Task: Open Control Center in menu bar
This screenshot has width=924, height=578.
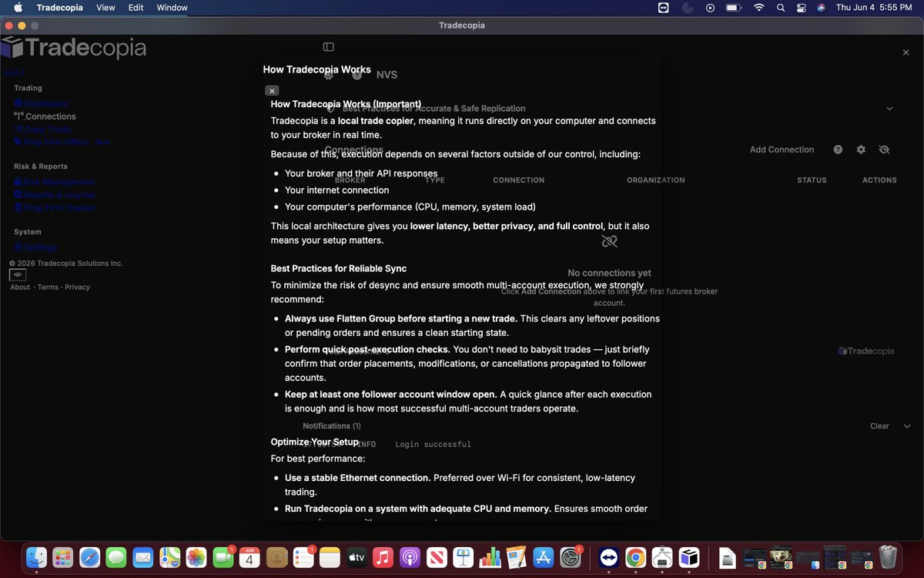Action: coord(802,8)
